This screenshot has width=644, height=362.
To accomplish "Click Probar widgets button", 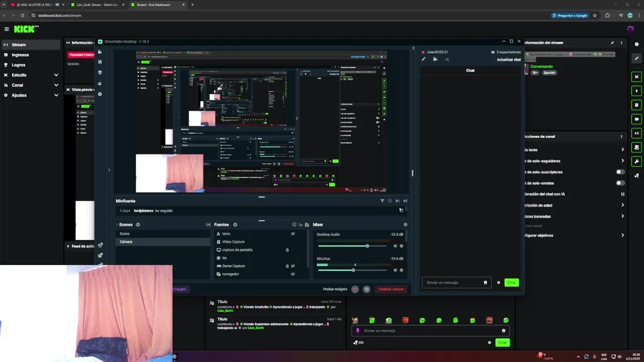I will (x=335, y=289).
